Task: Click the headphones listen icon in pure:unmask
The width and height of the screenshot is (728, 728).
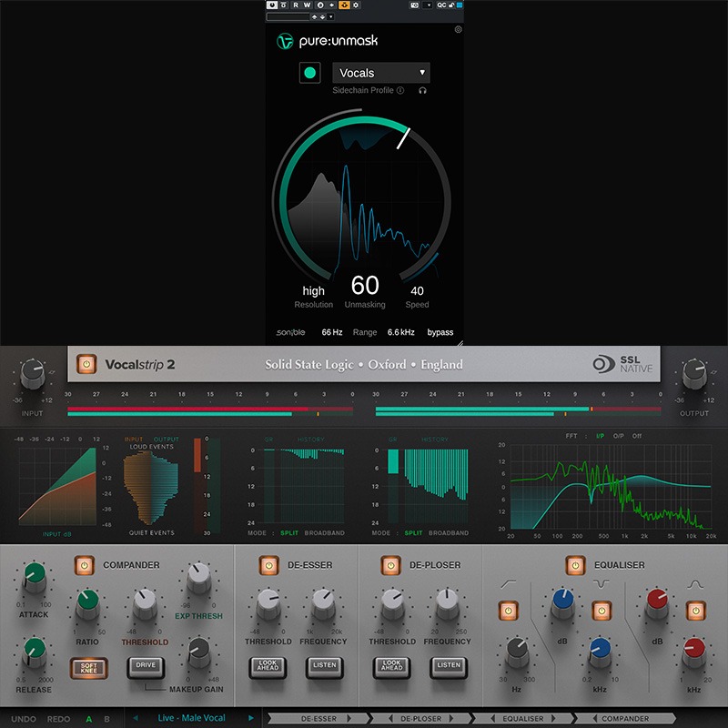Action: pyautogui.click(x=422, y=90)
